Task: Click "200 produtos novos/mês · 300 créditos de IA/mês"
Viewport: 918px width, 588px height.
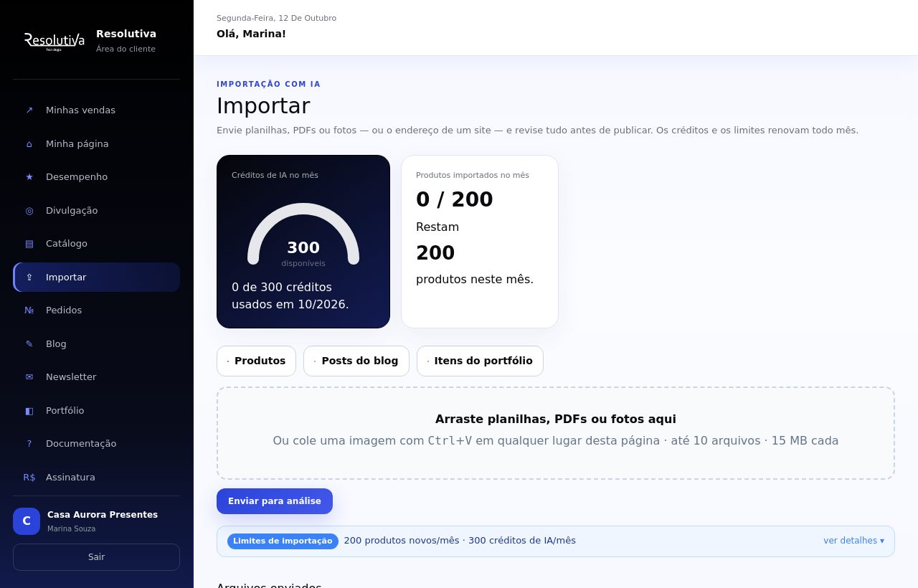Action: pos(460,541)
